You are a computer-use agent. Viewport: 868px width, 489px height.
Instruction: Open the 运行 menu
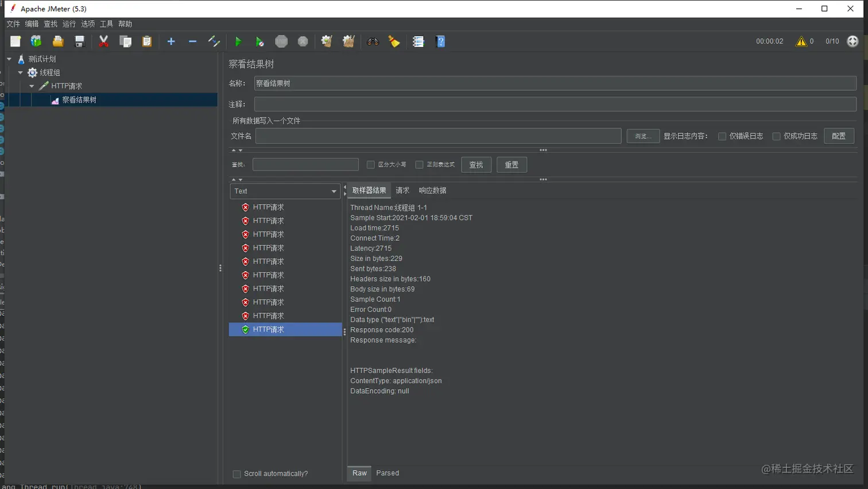click(x=69, y=24)
